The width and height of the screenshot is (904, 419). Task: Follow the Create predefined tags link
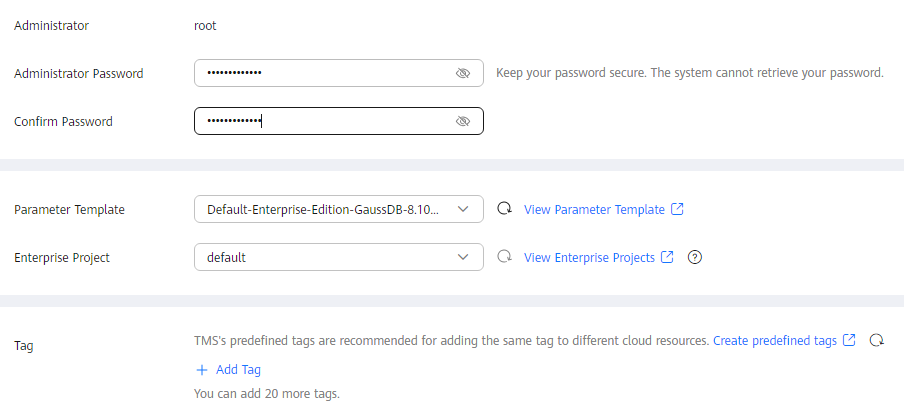(774, 341)
